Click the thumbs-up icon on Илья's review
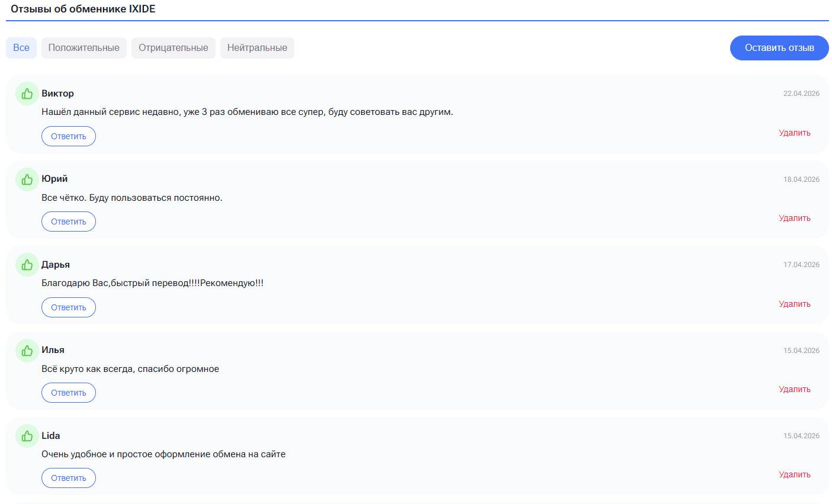Image resolution: width=832 pixels, height=504 pixels. (27, 350)
